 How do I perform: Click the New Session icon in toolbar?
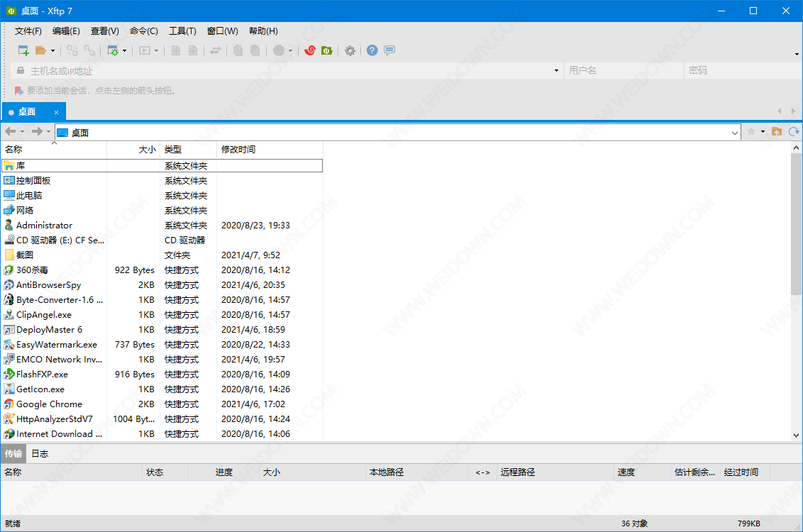(x=23, y=50)
